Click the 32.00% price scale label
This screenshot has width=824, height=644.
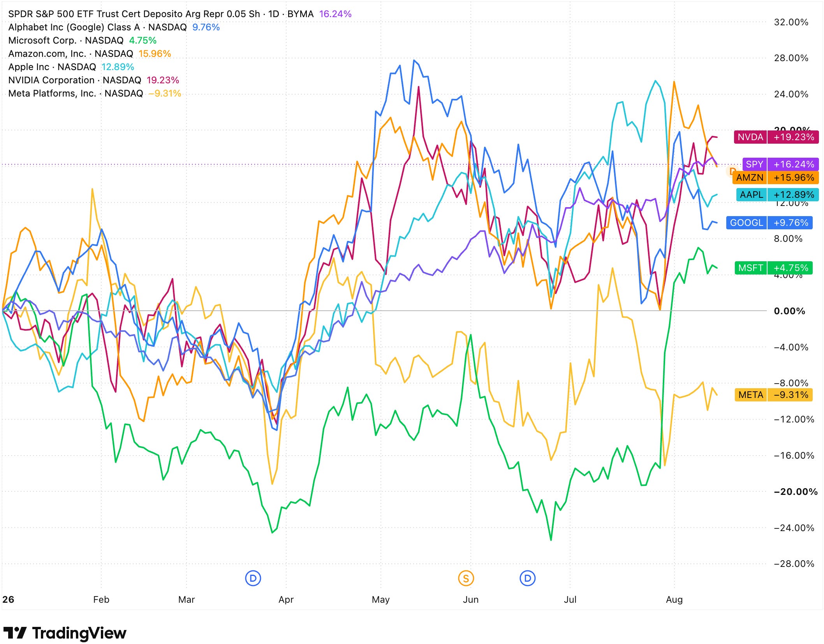(x=791, y=22)
